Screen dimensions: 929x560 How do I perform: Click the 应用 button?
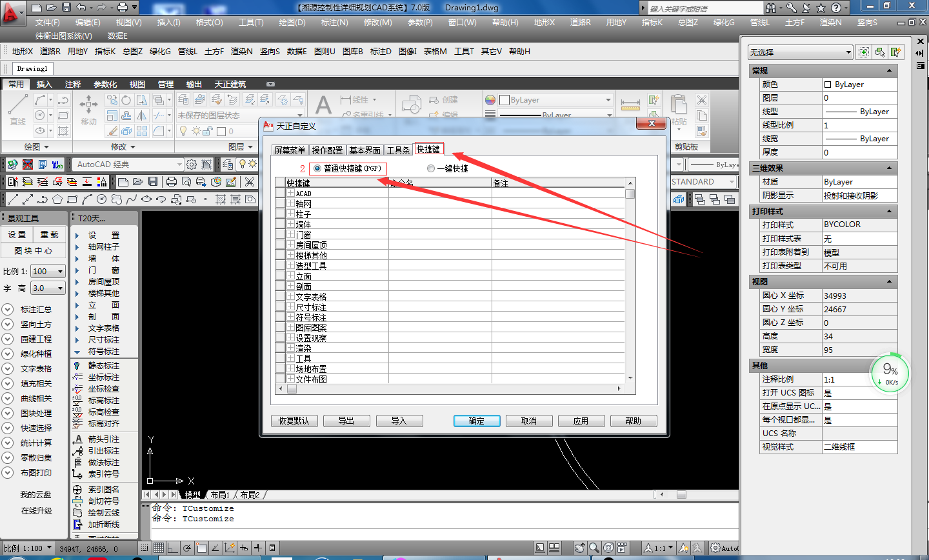click(581, 421)
